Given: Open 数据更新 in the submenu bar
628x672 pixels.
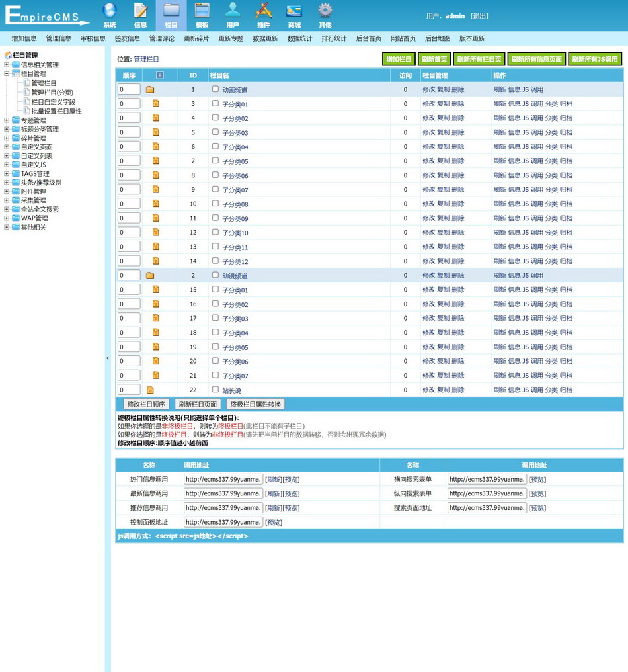Looking at the screenshot, I should point(265,38).
